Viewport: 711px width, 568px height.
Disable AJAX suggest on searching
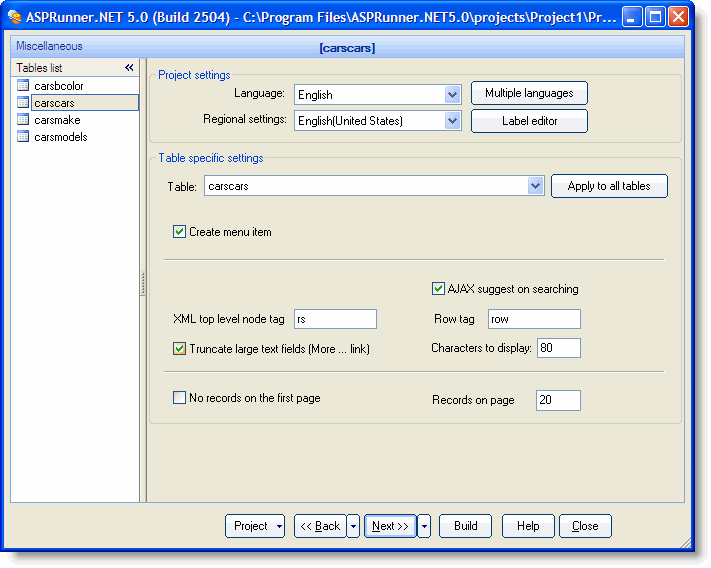pos(438,289)
